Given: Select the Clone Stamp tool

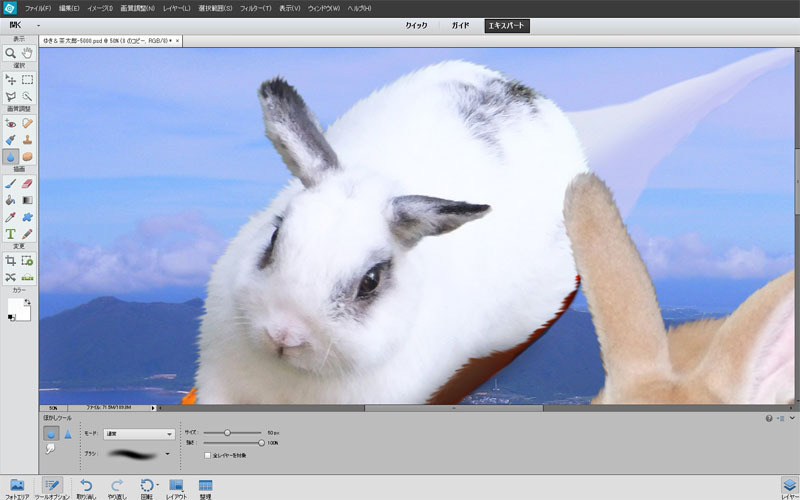Looking at the screenshot, I should 28,140.
